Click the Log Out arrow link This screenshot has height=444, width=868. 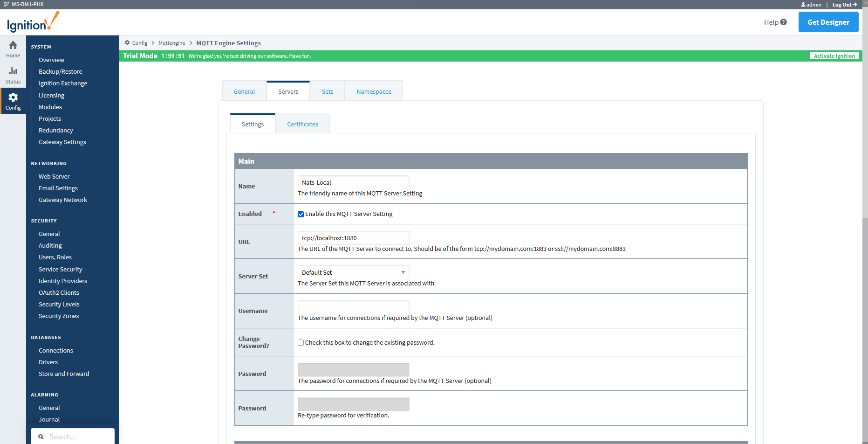(x=845, y=5)
